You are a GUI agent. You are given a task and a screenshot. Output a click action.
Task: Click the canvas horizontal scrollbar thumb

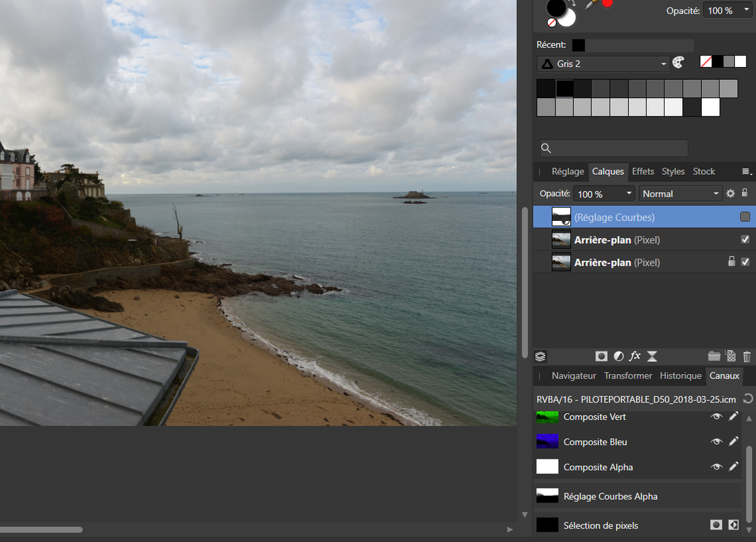(x=41, y=529)
